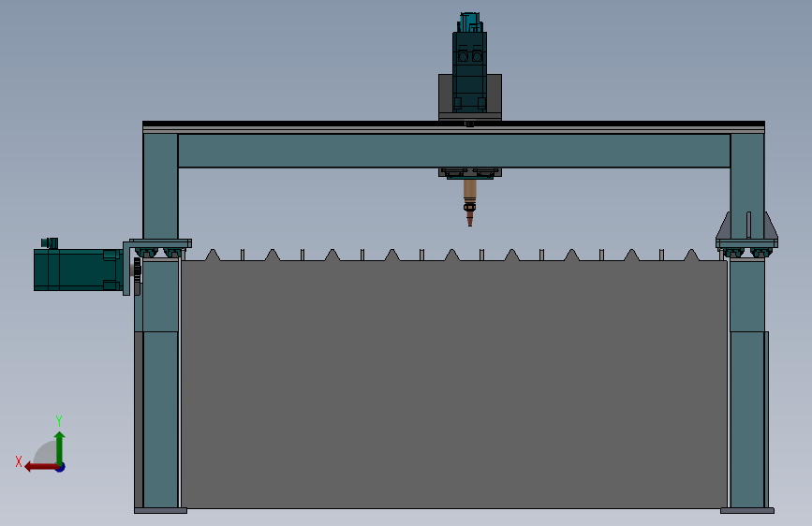Select the horizontal gantry cross beam
This screenshot has height=526, width=812.
[453, 150]
